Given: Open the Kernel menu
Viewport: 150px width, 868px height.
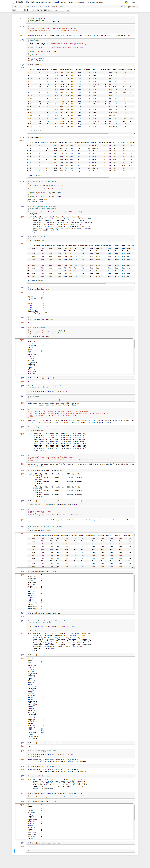Looking at the screenshot, I should [x=47, y=6].
